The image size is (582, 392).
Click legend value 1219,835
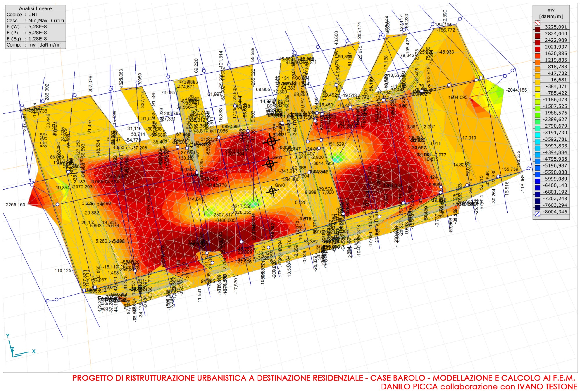556,60
